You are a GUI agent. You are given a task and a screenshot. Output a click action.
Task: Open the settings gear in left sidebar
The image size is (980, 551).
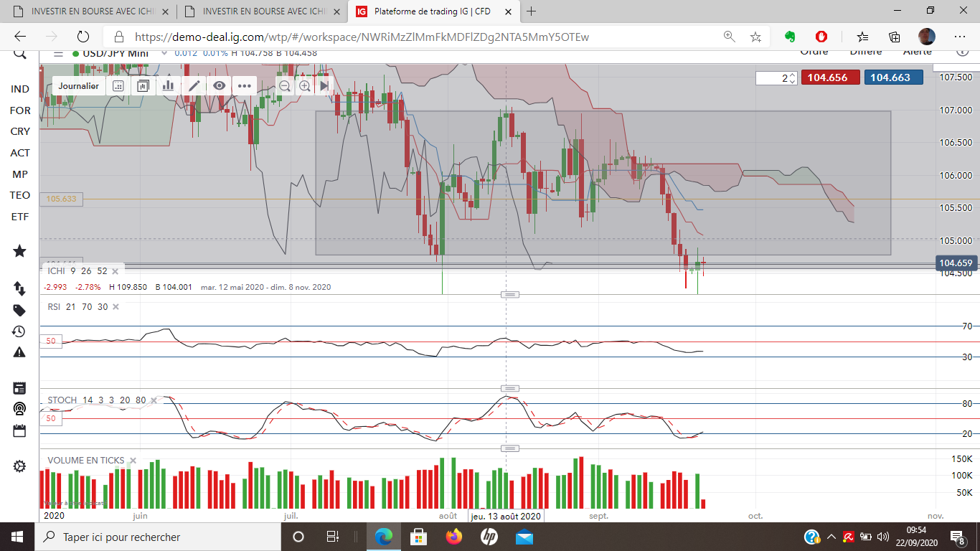(19, 466)
